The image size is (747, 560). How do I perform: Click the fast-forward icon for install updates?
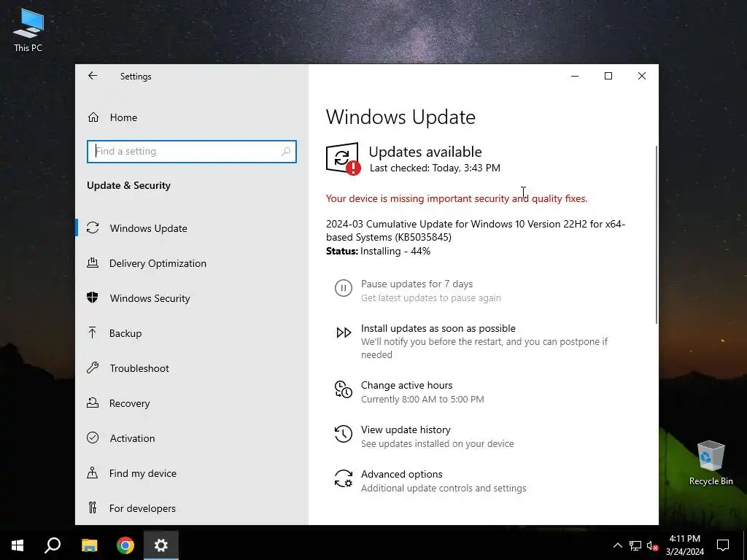[344, 332]
